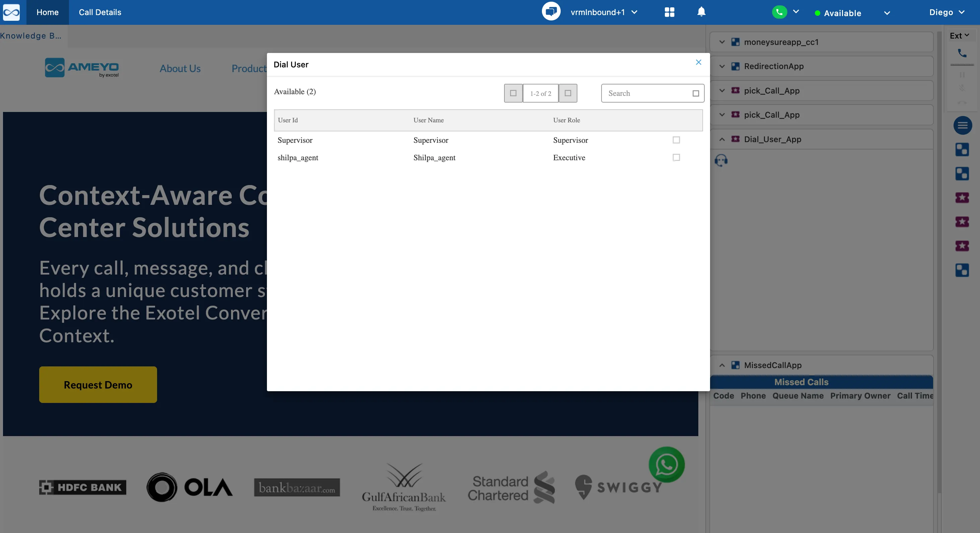
Task: Select the Knowledge B... tab
Action: (x=31, y=36)
